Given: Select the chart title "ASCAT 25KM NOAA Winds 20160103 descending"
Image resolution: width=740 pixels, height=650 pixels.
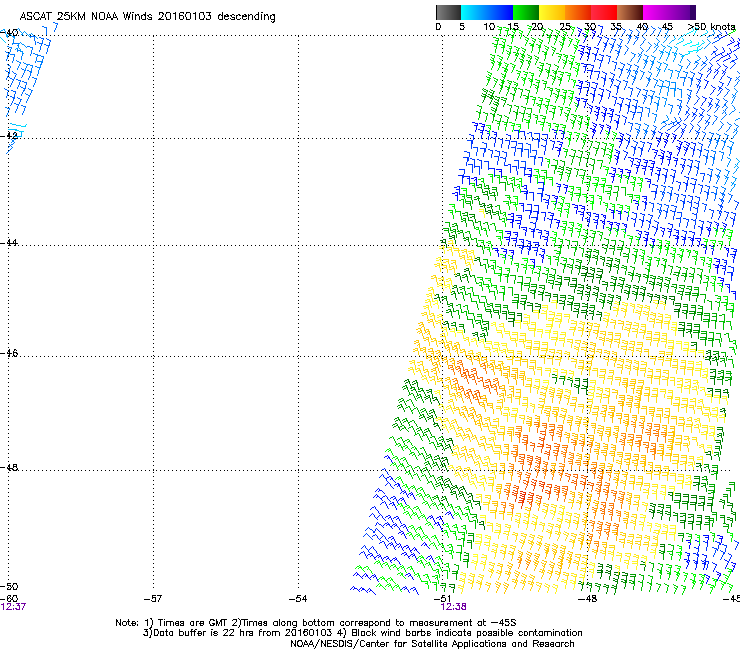Looking at the screenshot, I should tap(147, 16).
